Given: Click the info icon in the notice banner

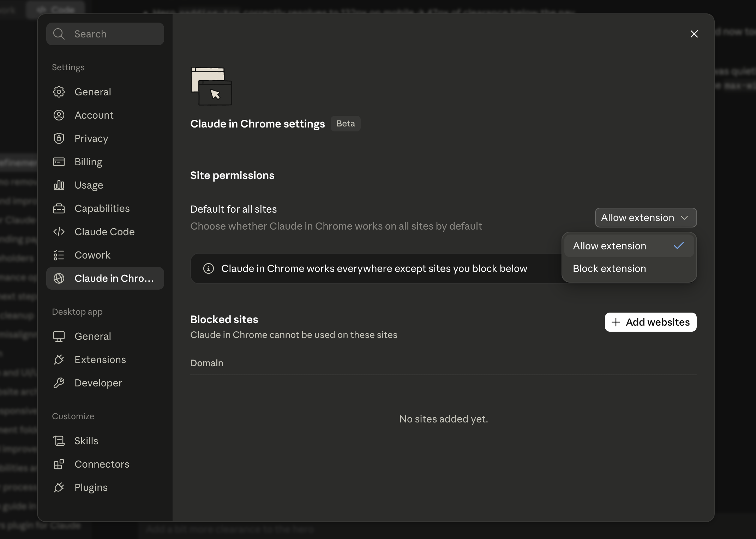Looking at the screenshot, I should pos(209,268).
